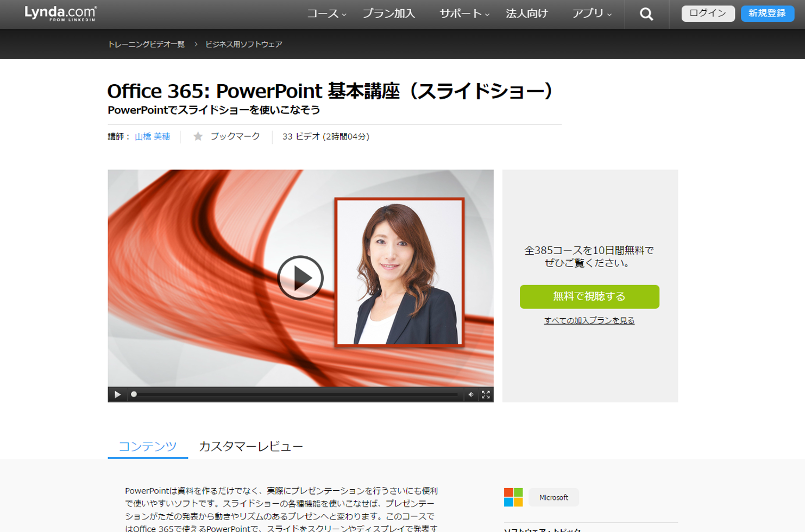Click the bookmark star icon
805x532 pixels.
pyautogui.click(x=198, y=136)
